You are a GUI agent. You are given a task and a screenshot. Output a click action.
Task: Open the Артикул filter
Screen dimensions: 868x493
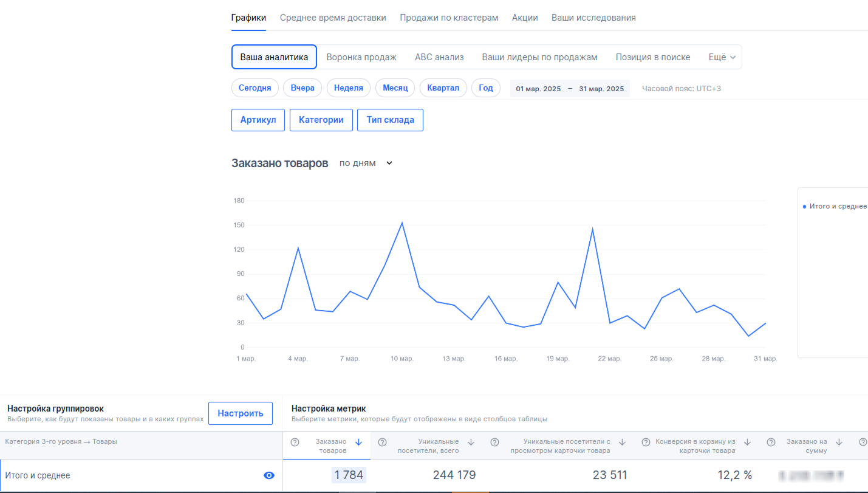pos(258,120)
